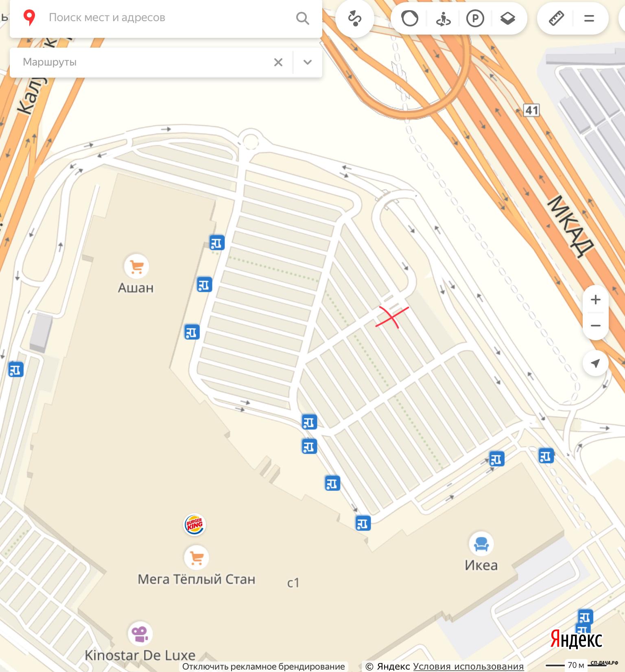This screenshot has width=625, height=672.
Task: Click Отключить рекламное брендирование link
Action: click(x=264, y=666)
